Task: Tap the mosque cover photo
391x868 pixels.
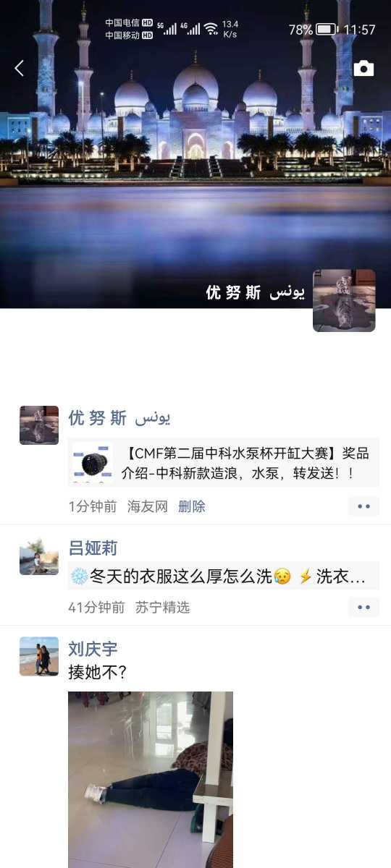Action: pos(195,154)
